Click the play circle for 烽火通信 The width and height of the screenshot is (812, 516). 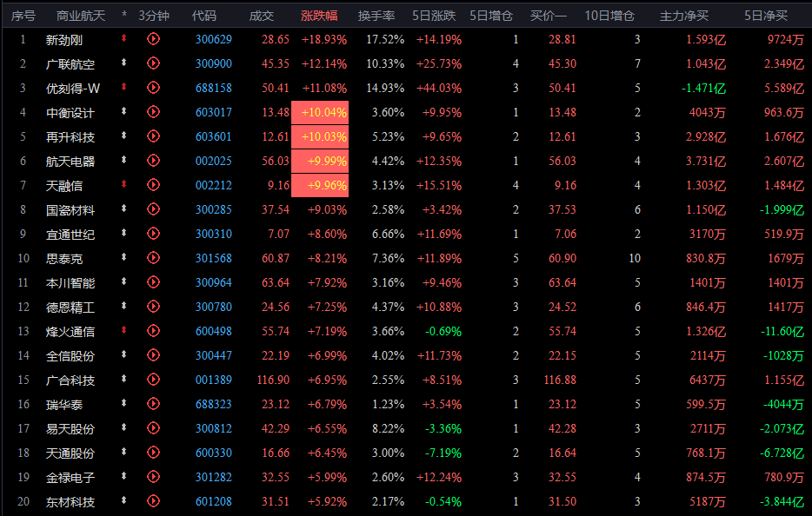tap(154, 331)
